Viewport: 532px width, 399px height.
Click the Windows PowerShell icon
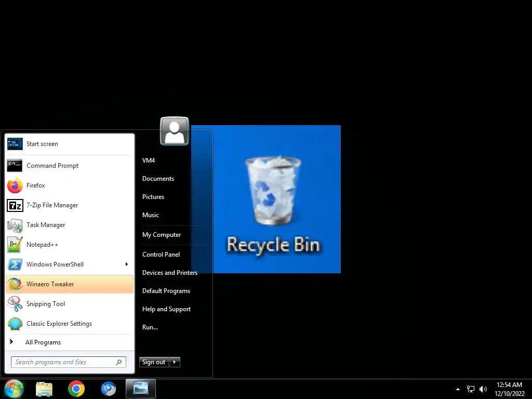(15, 264)
